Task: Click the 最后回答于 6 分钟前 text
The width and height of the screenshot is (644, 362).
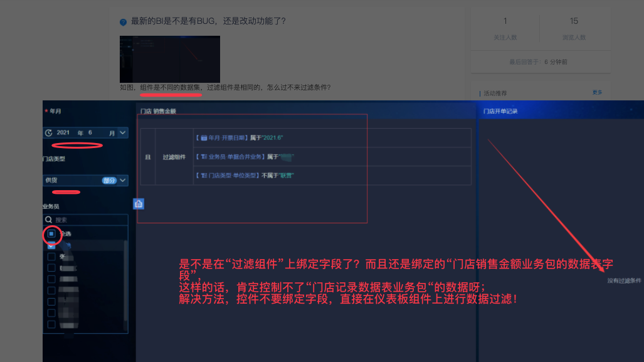Action: [x=538, y=62]
